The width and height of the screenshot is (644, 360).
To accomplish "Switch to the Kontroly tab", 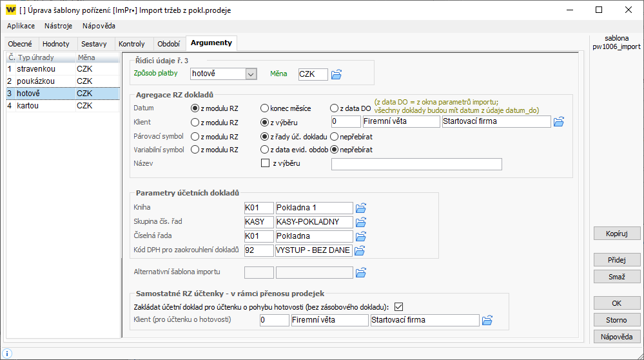I will (132, 44).
